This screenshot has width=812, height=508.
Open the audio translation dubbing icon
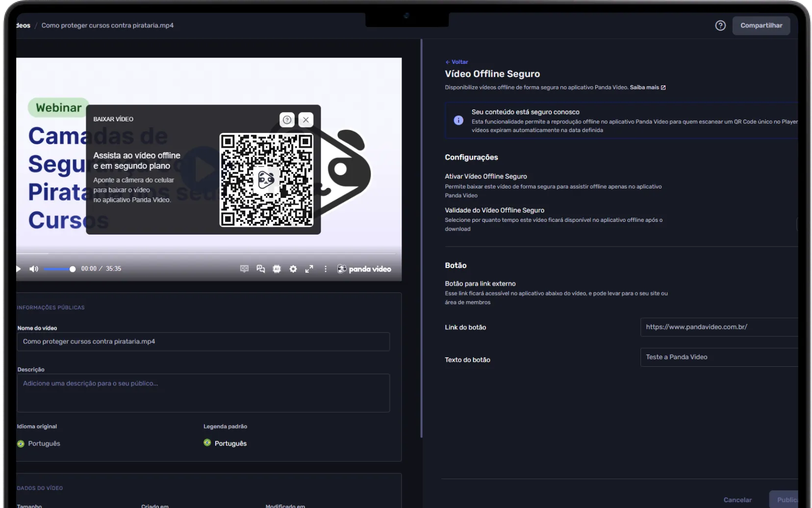pyautogui.click(x=261, y=269)
